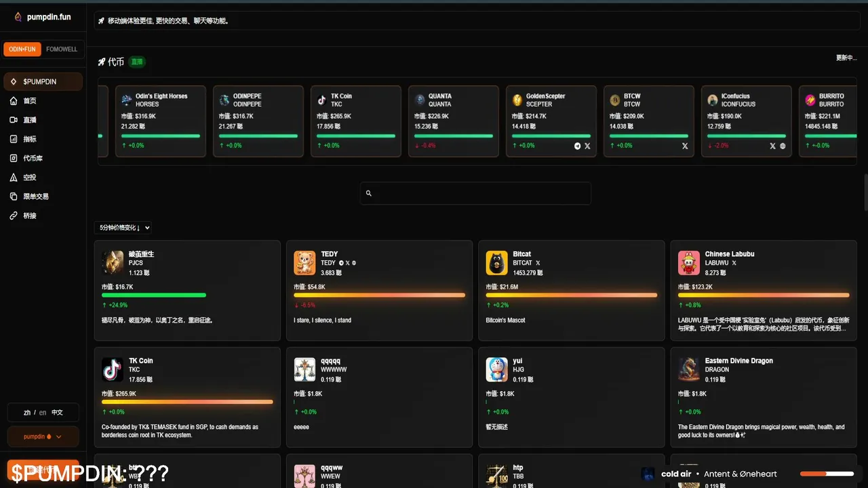
Task: Click the Antent & Øneheart artist text
Action: (x=741, y=474)
